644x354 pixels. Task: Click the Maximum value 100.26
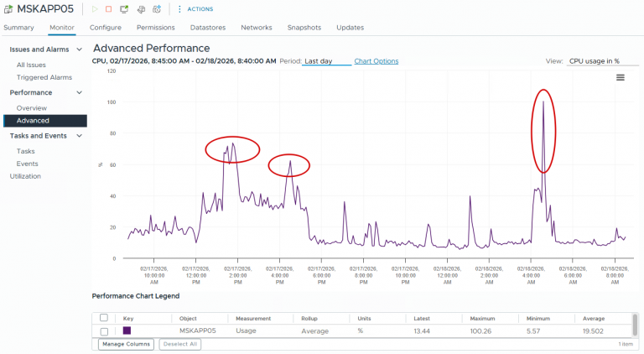(480, 331)
